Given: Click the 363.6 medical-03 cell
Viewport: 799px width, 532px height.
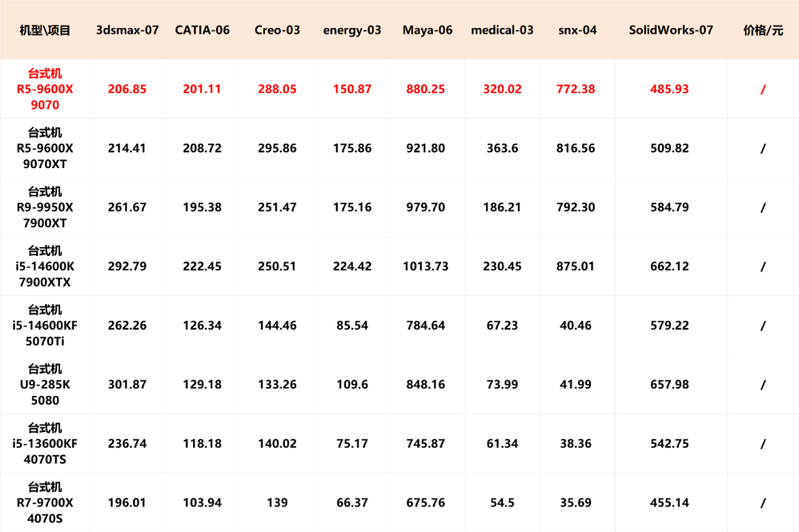Looking at the screenshot, I should pos(502,148).
